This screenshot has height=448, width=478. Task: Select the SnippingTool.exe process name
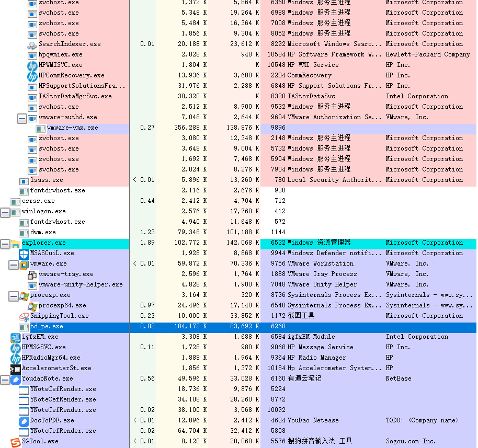point(60,316)
